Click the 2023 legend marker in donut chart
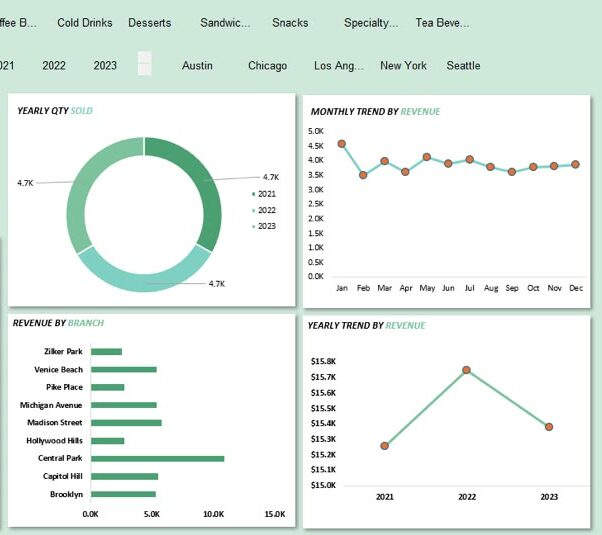Viewport: 602px width, 535px height. pos(253,226)
